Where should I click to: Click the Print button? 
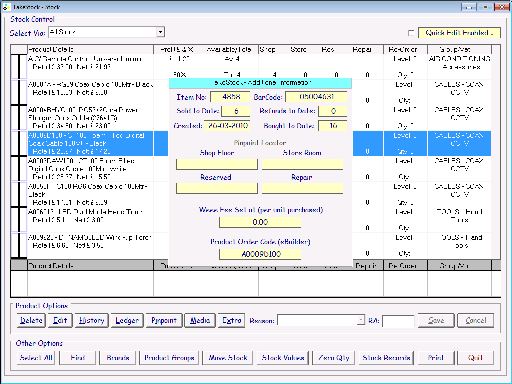436,358
